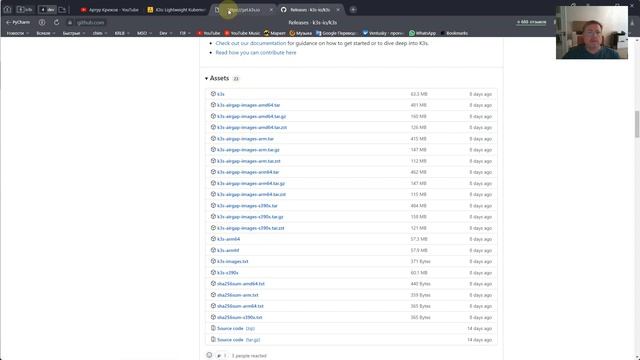640x360 pixels.
Task: Open the WhatsApp bookmark
Action: point(422,33)
